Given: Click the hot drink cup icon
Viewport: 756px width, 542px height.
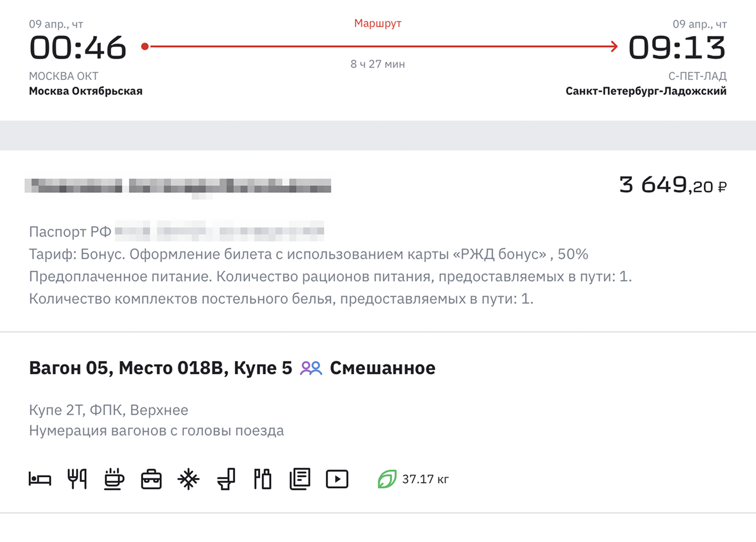Looking at the screenshot, I should pyautogui.click(x=114, y=479).
